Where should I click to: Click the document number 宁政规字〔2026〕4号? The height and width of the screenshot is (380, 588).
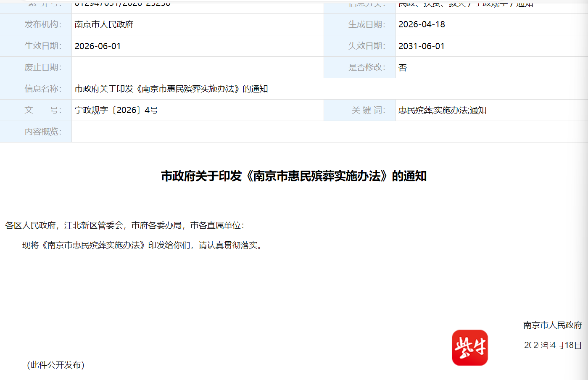click(116, 111)
